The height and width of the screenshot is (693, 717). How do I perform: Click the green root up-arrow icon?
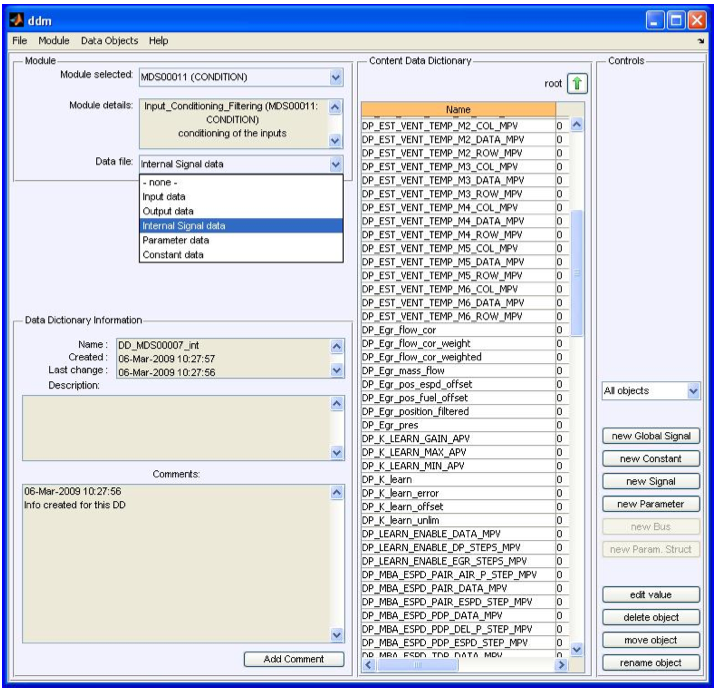577,84
